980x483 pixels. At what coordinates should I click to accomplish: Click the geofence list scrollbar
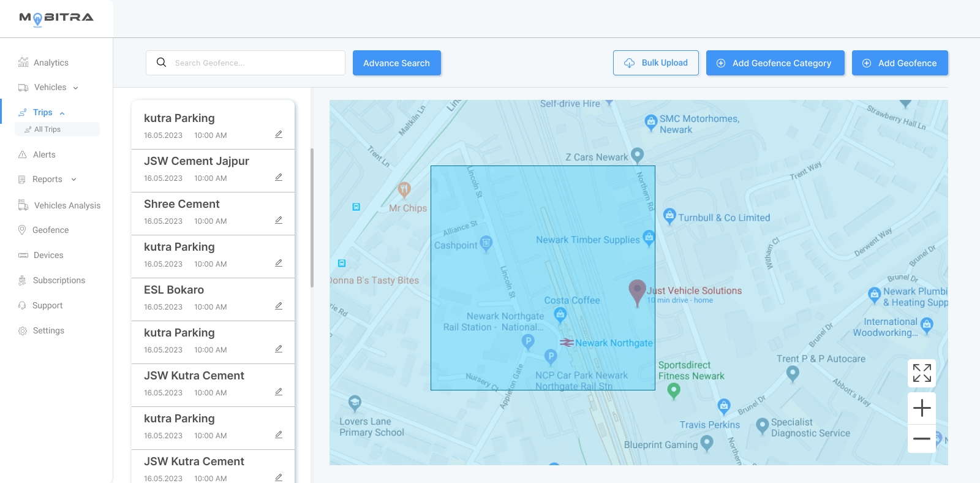pyautogui.click(x=312, y=218)
